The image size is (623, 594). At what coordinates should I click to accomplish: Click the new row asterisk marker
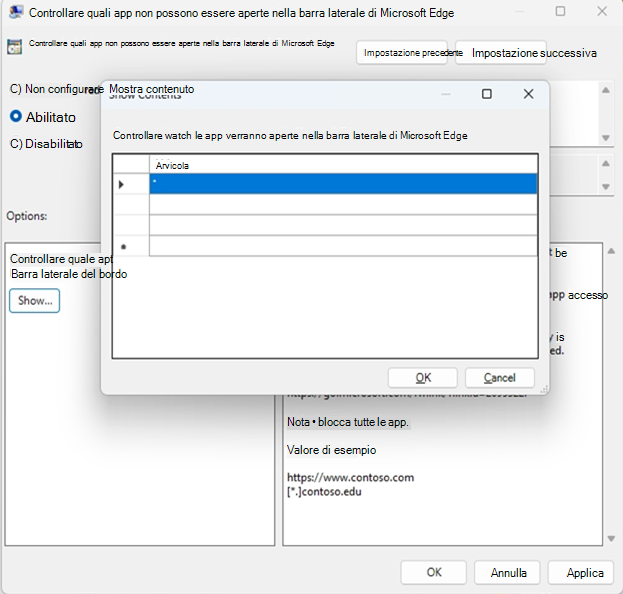click(x=123, y=246)
